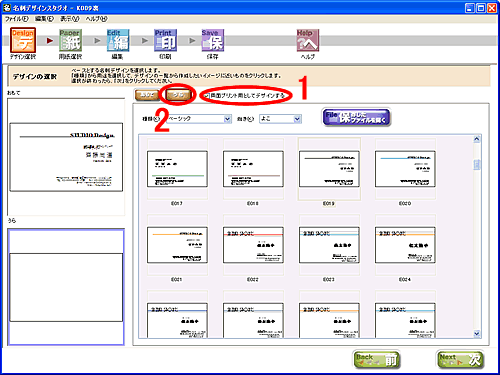The image size is (500, 375).
Task: Select design thumbnail E024
Action: click(405, 245)
